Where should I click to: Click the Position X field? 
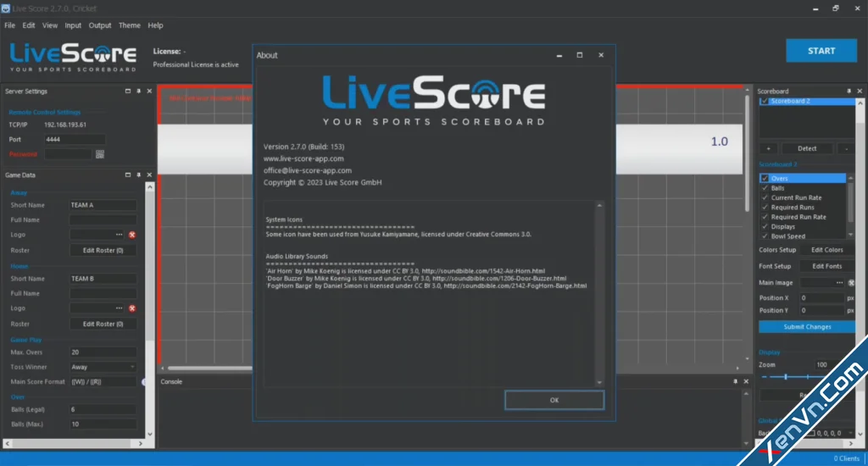pos(822,297)
